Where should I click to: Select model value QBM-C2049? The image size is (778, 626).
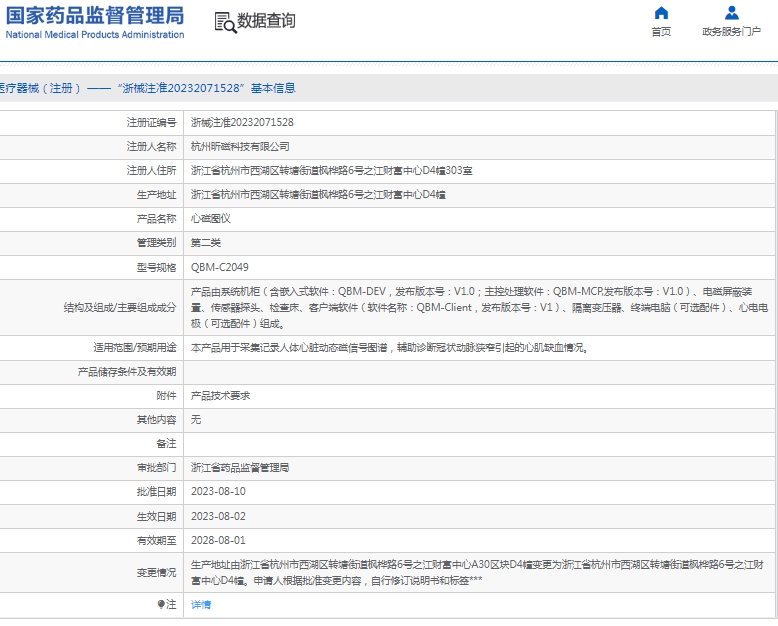220,267
